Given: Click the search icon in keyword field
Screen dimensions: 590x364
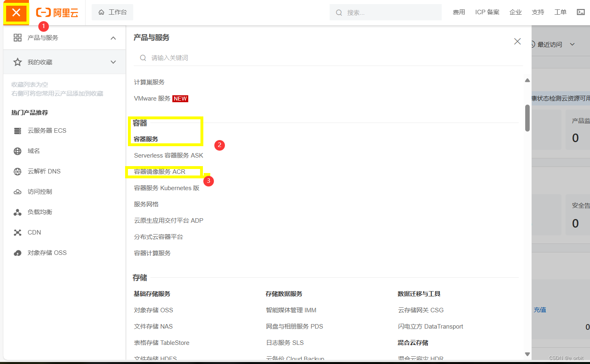Looking at the screenshot, I should [143, 58].
